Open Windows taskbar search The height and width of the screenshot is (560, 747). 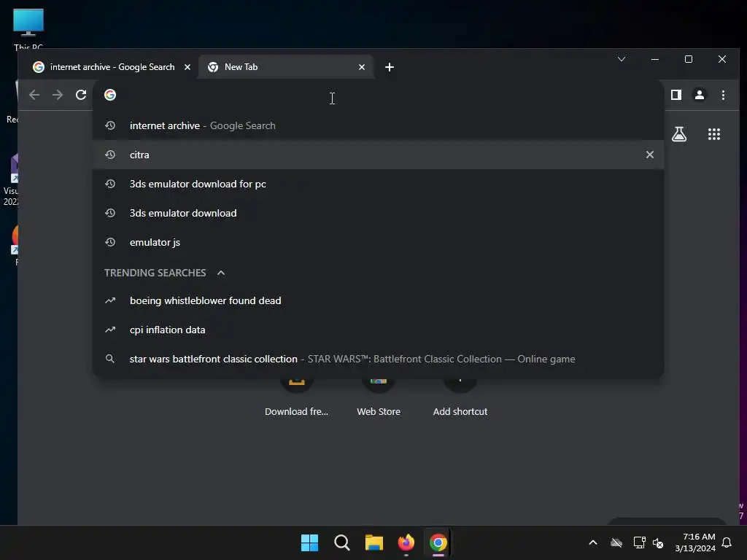tap(341, 542)
